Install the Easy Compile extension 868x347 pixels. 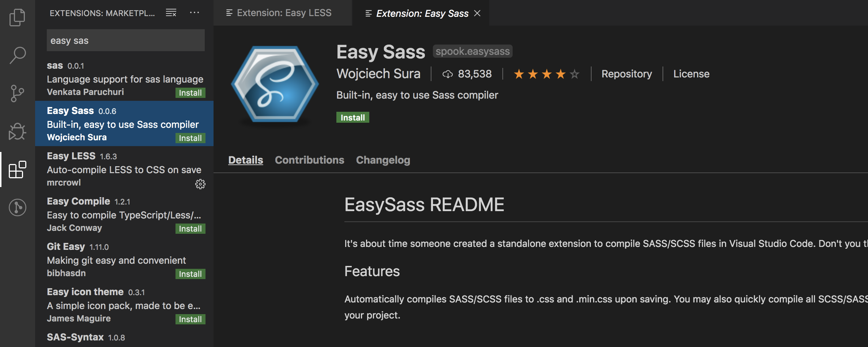190,229
